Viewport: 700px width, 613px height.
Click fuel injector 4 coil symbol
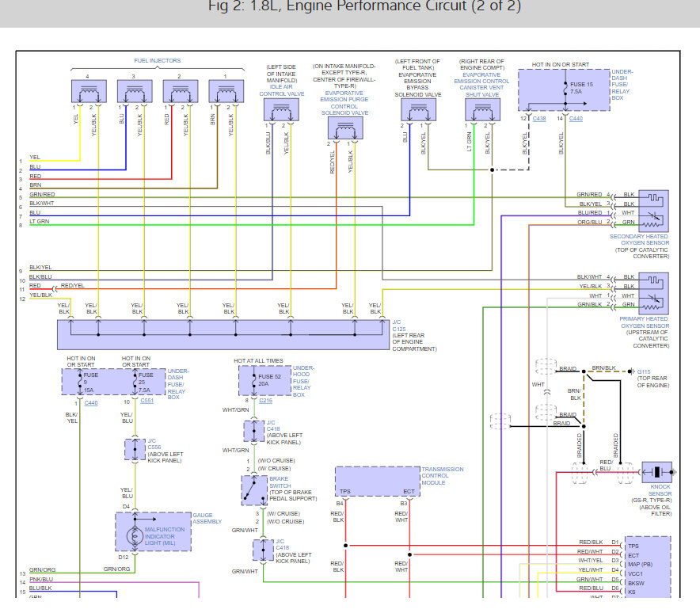click(x=89, y=91)
